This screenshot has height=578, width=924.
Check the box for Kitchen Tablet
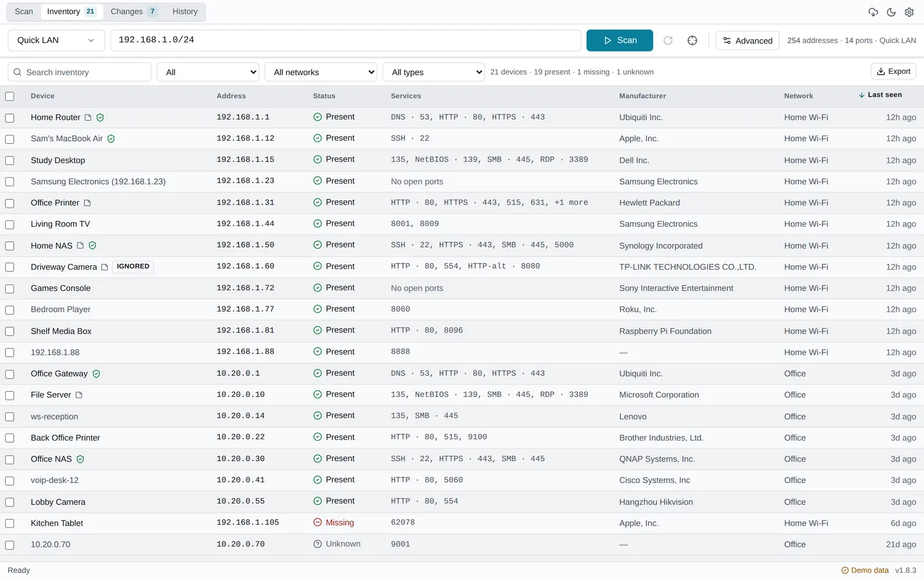(x=10, y=523)
